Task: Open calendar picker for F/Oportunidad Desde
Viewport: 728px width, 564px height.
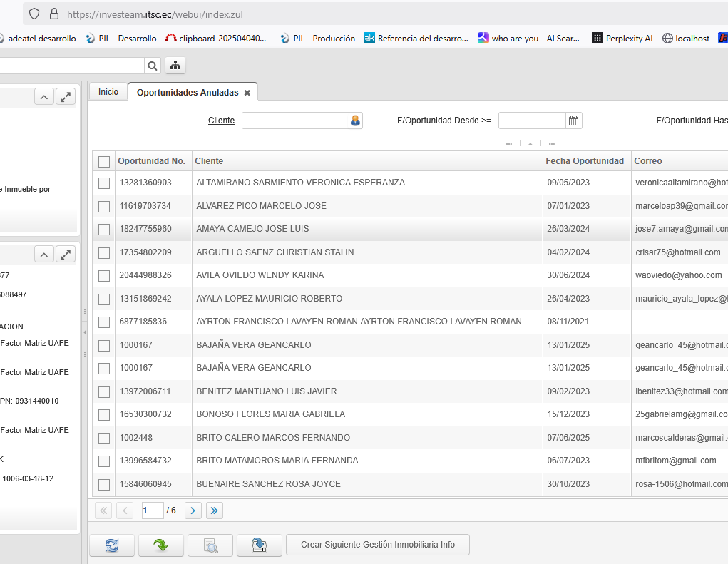Action: coord(574,121)
